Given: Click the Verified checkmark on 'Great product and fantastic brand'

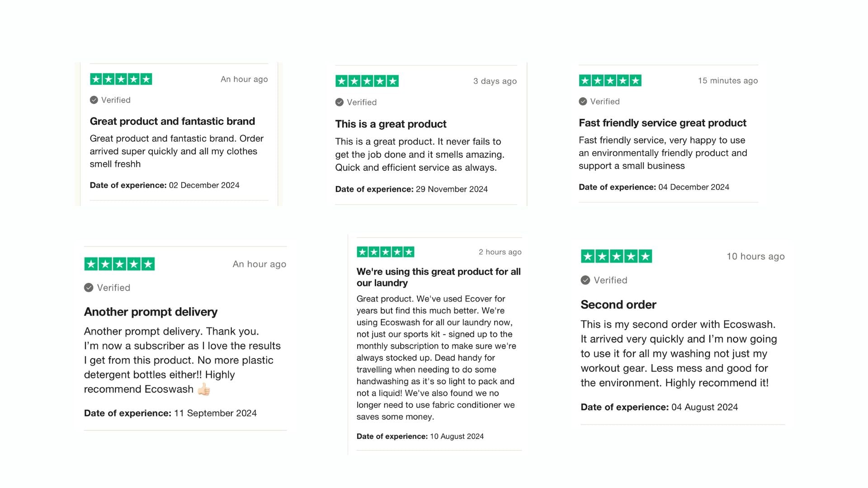Looking at the screenshot, I should [94, 100].
